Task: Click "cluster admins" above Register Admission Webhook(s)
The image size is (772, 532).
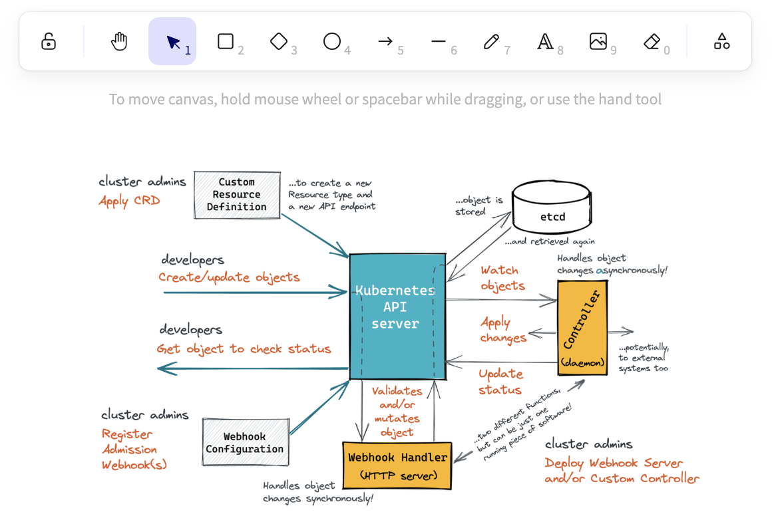Action: tap(145, 415)
